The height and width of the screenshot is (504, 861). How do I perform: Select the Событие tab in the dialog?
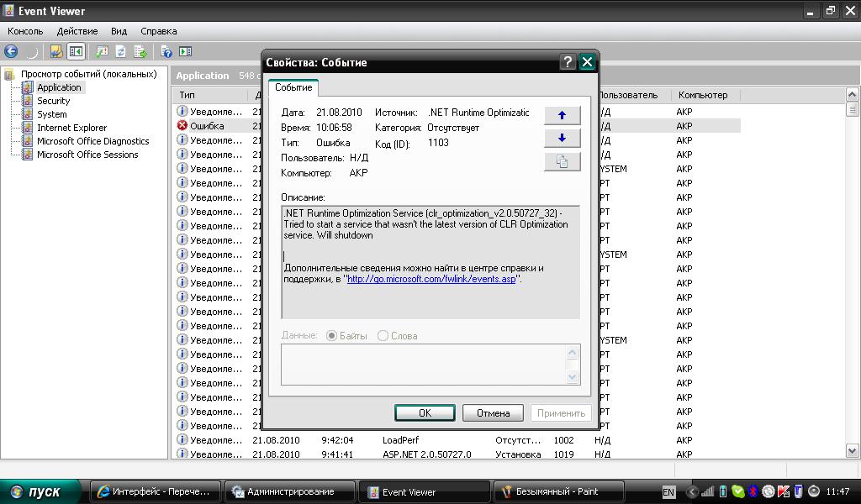point(293,87)
